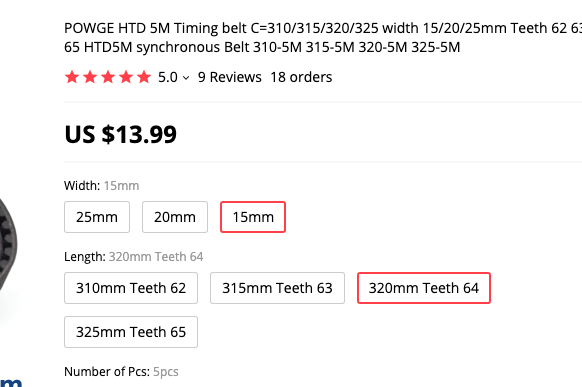The image size is (582, 387).
Task: Click the third red rating star
Action: 108,77
